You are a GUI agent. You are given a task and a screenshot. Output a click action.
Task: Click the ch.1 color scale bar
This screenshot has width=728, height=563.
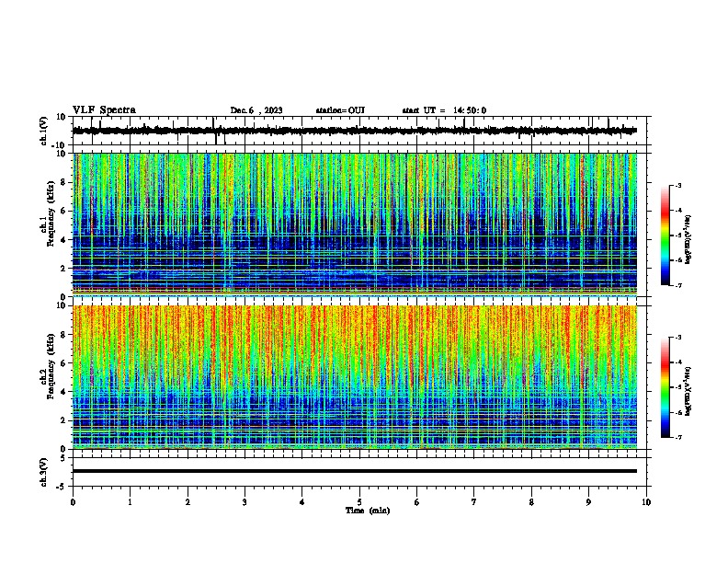tap(665, 236)
